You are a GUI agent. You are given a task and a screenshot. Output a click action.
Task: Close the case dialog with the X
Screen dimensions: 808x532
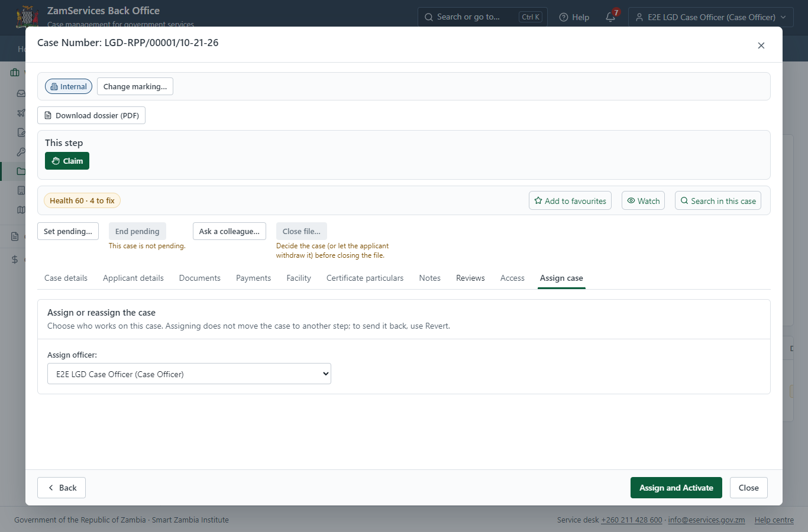(x=761, y=46)
